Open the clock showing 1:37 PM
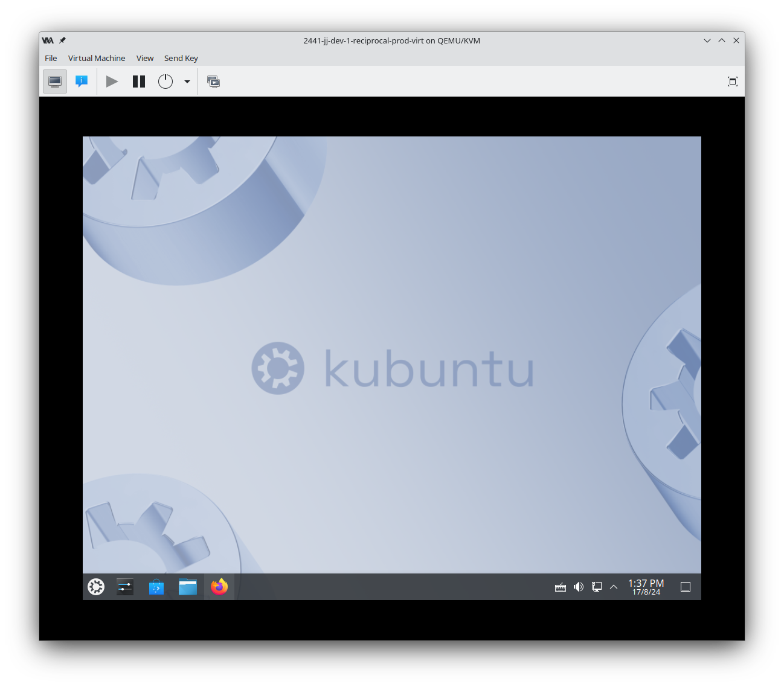The width and height of the screenshot is (784, 687). coord(646,587)
